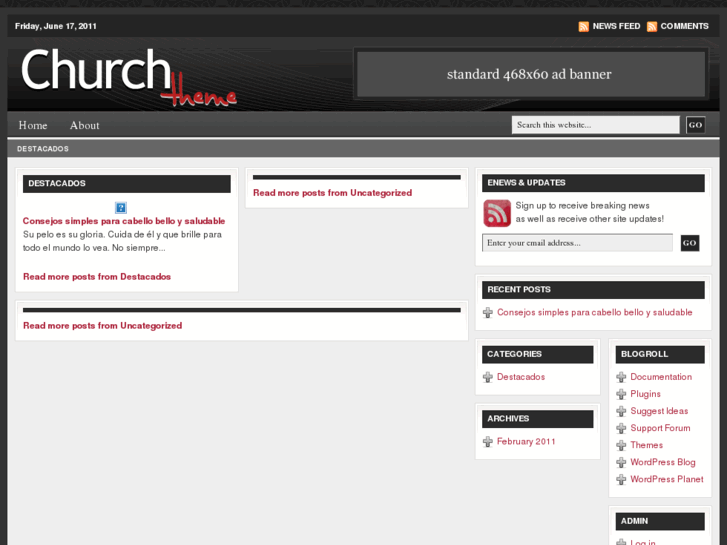Click the plus icon beside Support Forum
The image size is (727, 545).
pyautogui.click(x=621, y=429)
